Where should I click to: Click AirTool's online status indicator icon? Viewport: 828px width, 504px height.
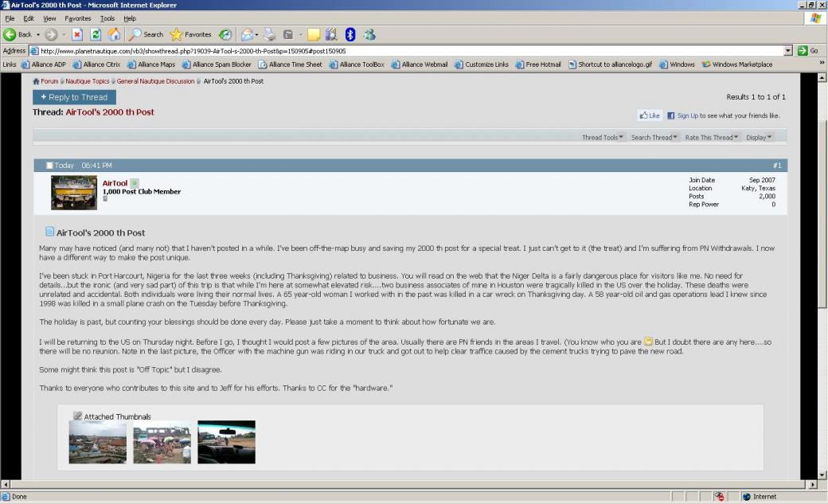point(135,183)
